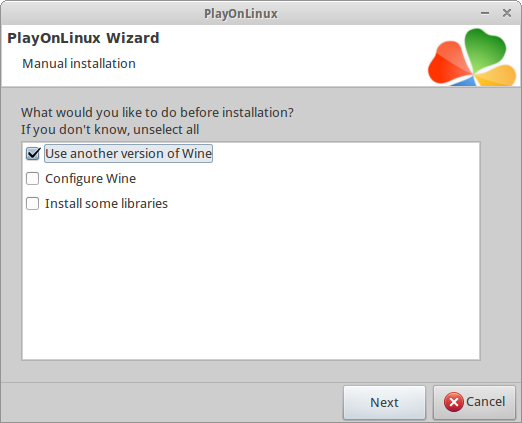Click the Manual installation subtitle
Screen dimensions: 522x423
click(x=79, y=63)
